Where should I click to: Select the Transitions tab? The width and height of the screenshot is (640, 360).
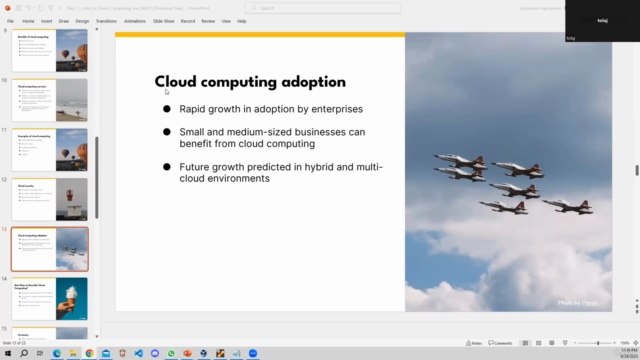106,21
